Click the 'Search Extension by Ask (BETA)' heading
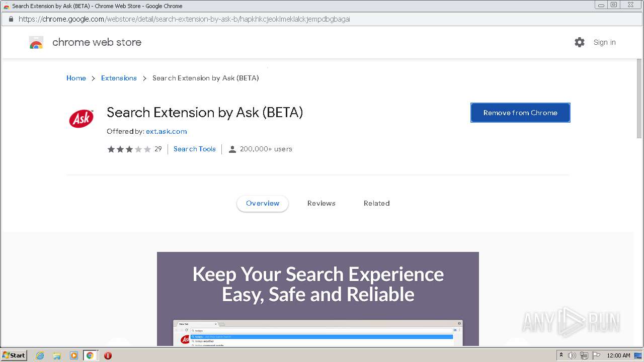644x362 pixels. click(205, 113)
